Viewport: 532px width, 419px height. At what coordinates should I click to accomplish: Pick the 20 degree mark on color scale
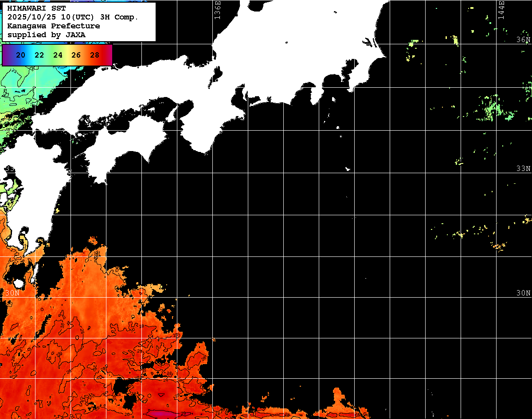[20, 55]
